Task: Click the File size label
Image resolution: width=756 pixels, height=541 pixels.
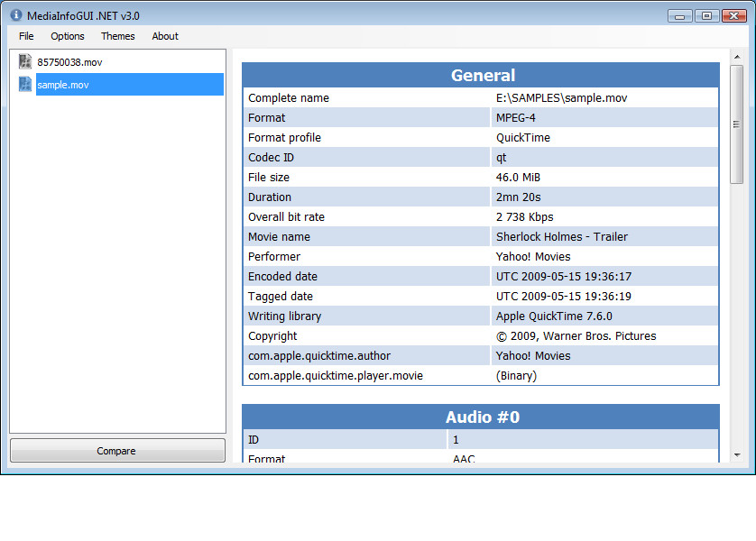Action: 269,178
